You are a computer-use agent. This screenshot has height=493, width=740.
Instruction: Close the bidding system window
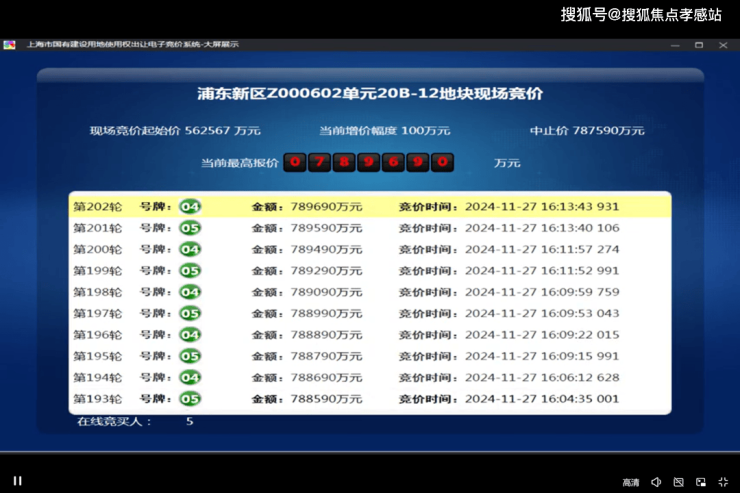pos(723,45)
